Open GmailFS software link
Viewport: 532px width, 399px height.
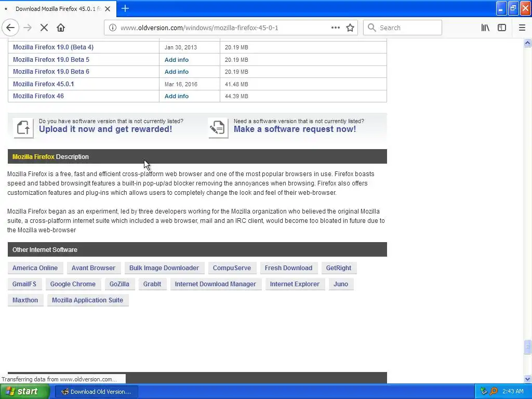pyautogui.click(x=24, y=284)
